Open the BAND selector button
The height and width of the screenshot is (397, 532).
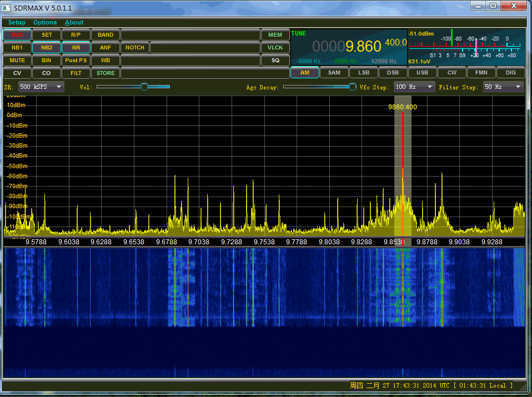pyautogui.click(x=106, y=34)
